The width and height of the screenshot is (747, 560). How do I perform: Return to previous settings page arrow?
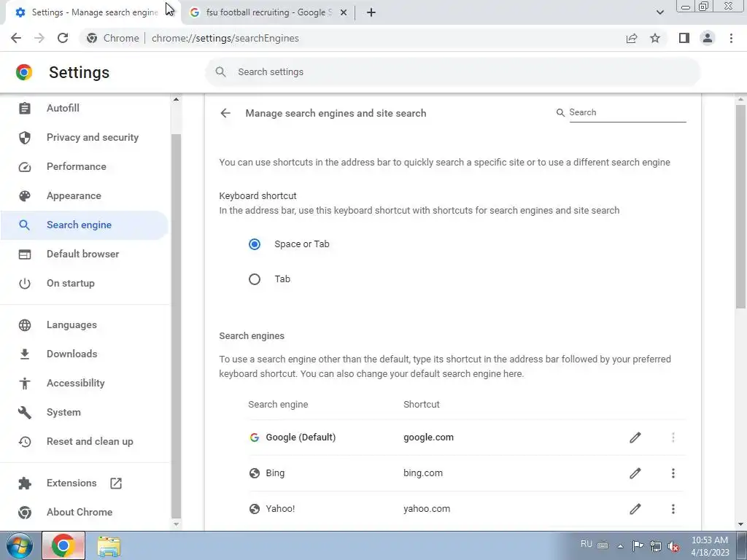[225, 113]
